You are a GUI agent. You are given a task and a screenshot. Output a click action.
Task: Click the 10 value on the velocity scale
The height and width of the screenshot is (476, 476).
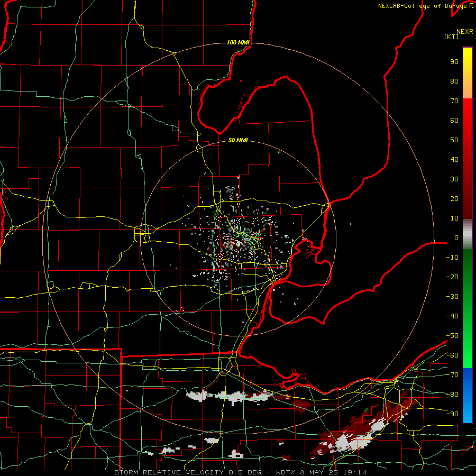click(454, 218)
